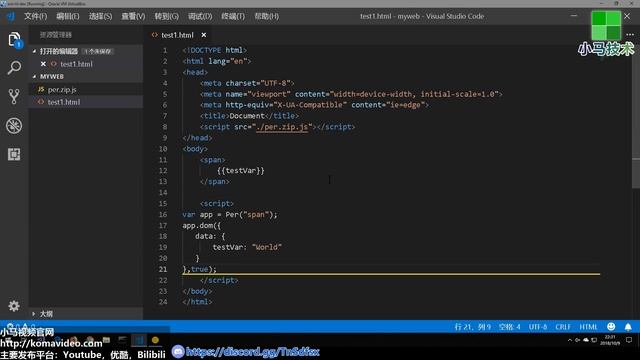Change end of line via CRLF
The image size is (640, 360).
coord(563,327)
